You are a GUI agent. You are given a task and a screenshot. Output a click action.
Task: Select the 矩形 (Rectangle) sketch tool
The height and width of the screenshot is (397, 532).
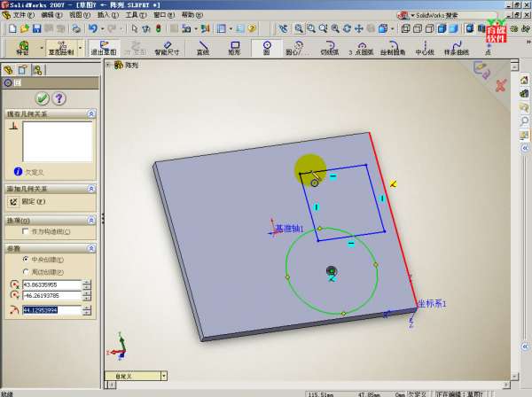(235, 47)
